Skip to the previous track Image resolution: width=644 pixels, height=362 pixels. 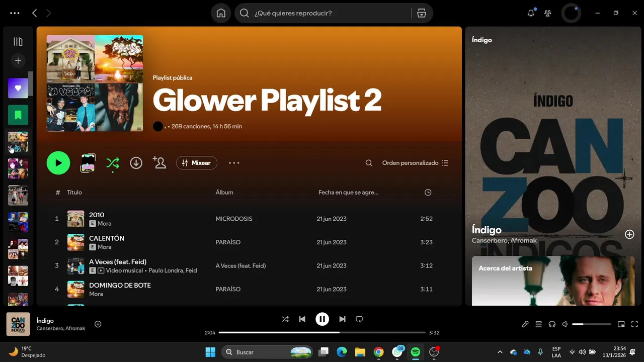pos(302,319)
